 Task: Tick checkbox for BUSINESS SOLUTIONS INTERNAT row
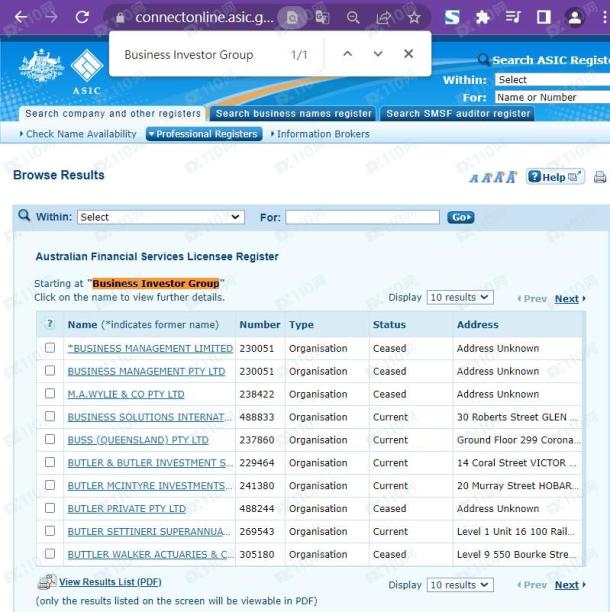tap(50, 416)
